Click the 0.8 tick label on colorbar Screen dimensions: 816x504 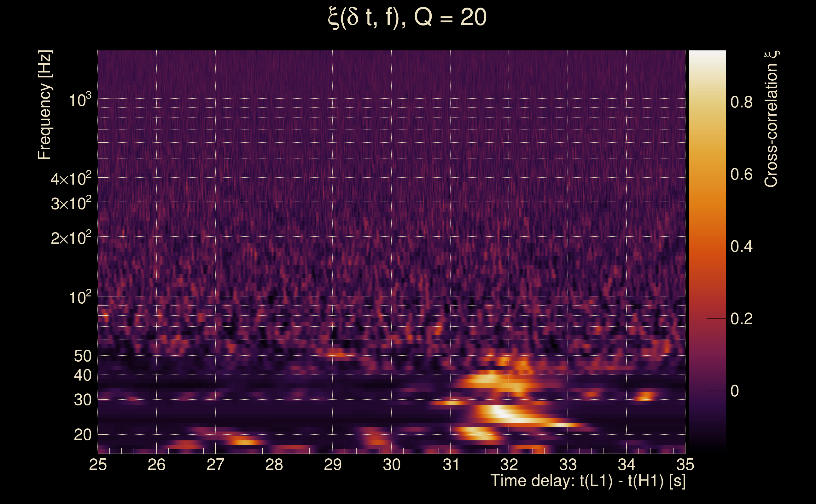click(741, 102)
